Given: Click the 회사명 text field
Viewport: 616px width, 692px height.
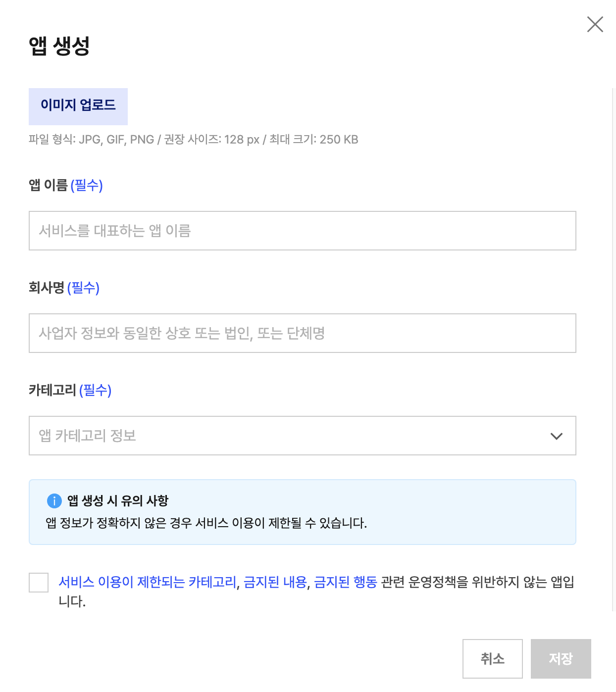Looking at the screenshot, I should [x=302, y=333].
